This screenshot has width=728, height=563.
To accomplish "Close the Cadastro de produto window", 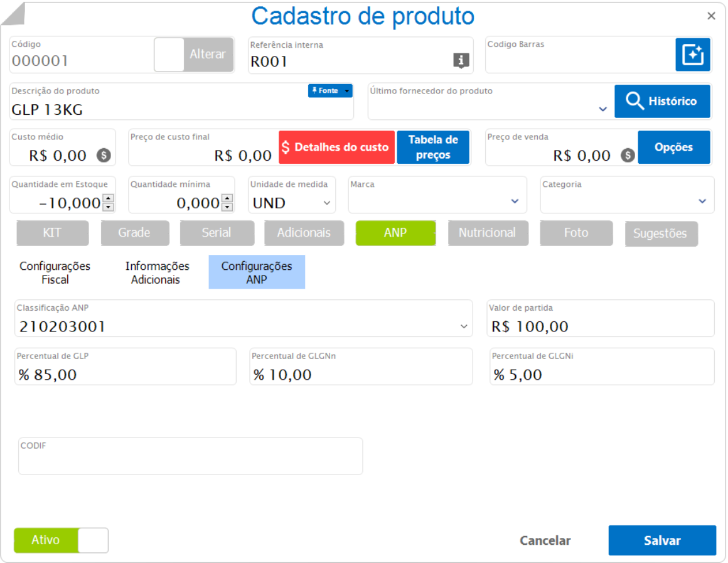I will coord(711,16).
